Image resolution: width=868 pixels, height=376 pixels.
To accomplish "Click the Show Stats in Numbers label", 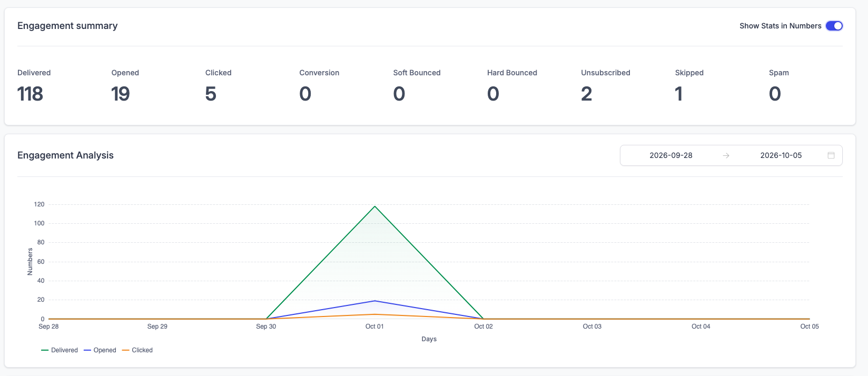I will coord(780,26).
